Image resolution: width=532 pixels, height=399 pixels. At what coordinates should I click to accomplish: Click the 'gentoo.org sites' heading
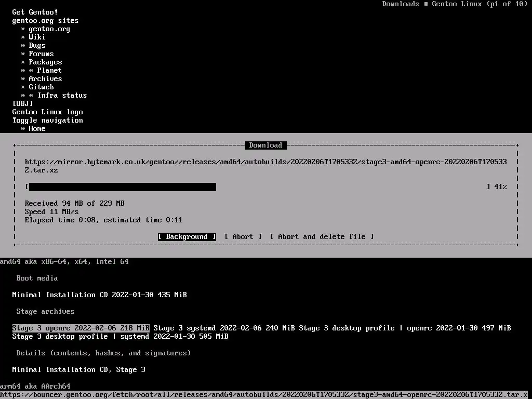pyautogui.click(x=46, y=20)
